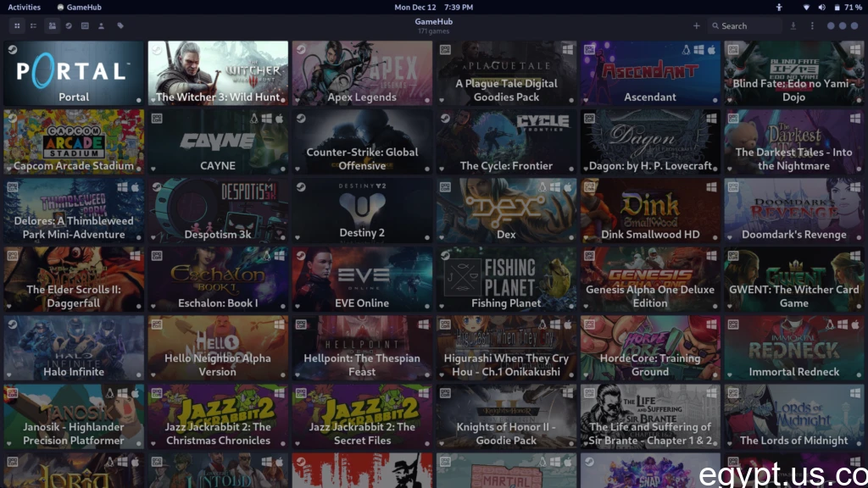Open Jazz Jackrabbit 2: The Christmas Chronicles
Image resolution: width=868 pixels, height=488 pixels.
click(x=218, y=416)
